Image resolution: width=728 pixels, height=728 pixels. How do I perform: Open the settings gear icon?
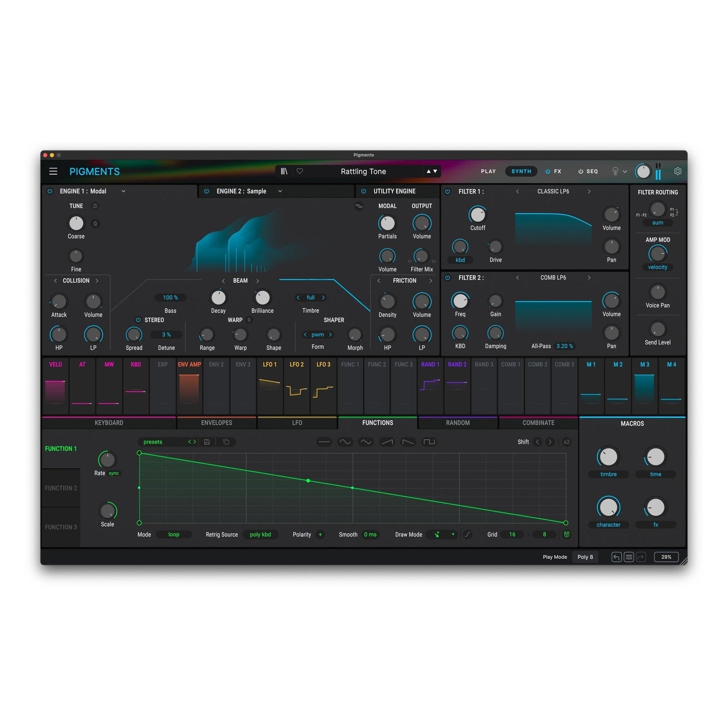pos(677,172)
